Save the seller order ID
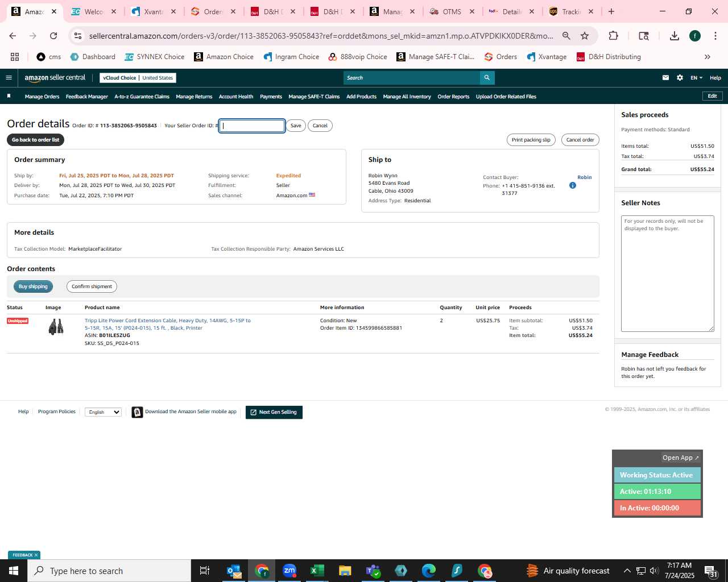The width and height of the screenshot is (728, 582). 296,126
